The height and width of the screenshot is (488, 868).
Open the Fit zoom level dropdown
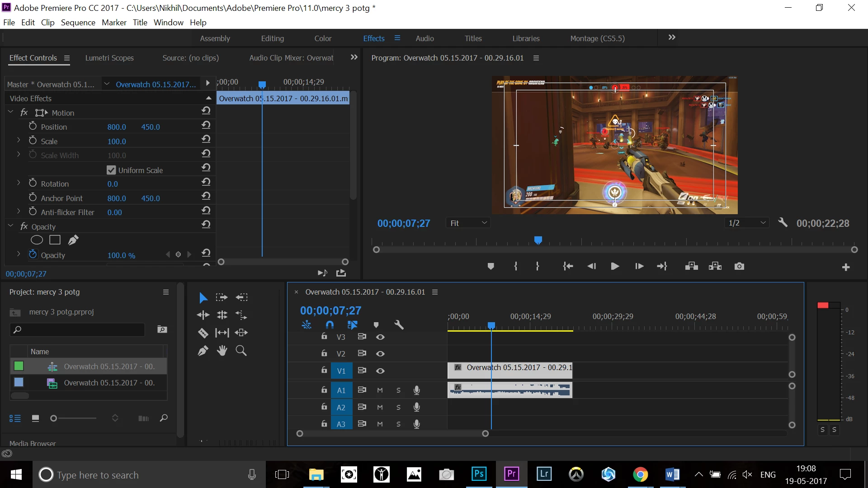(468, 223)
